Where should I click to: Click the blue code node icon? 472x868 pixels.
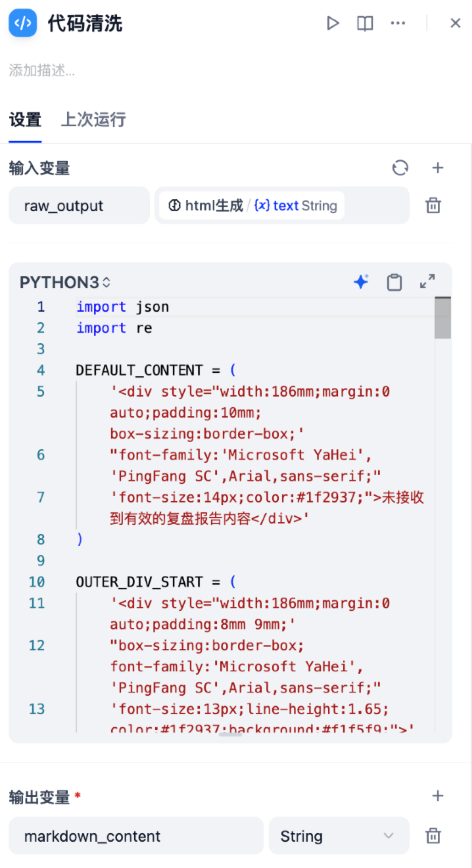23,23
